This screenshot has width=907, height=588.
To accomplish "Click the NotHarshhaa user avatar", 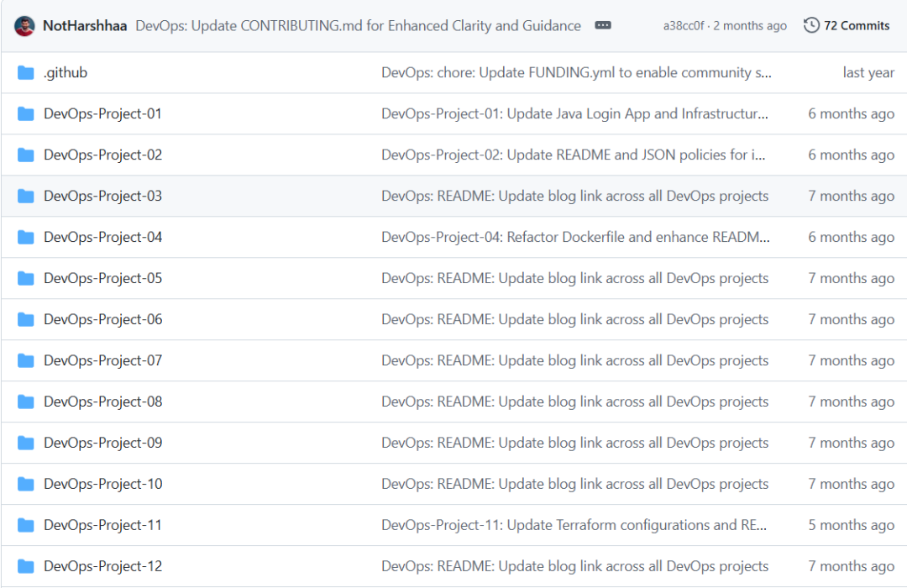I will point(24,26).
